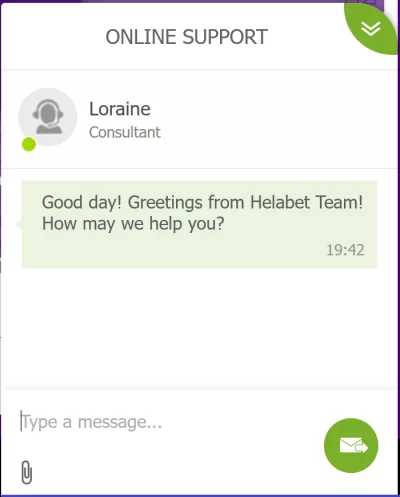Focus the Type a message field

[x=167, y=422]
